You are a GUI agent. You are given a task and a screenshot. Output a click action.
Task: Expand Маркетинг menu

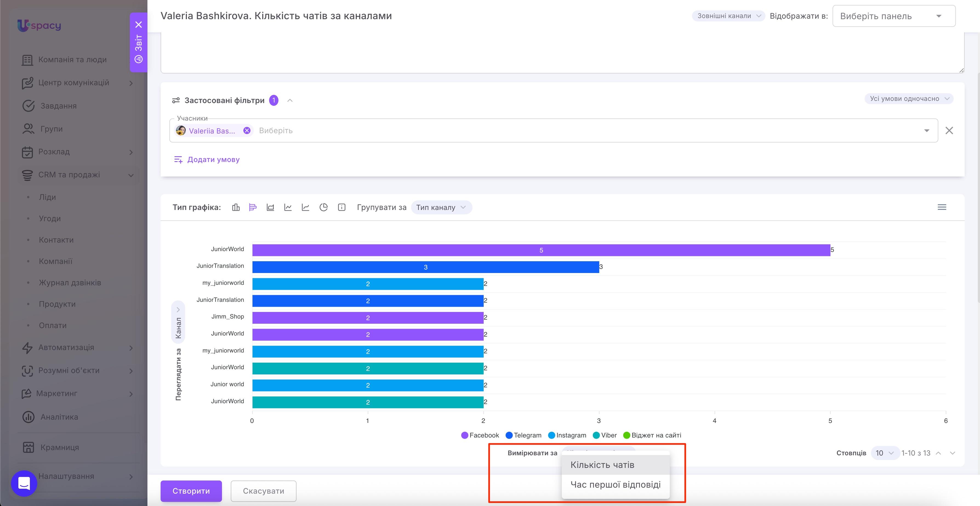tap(131, 394)
